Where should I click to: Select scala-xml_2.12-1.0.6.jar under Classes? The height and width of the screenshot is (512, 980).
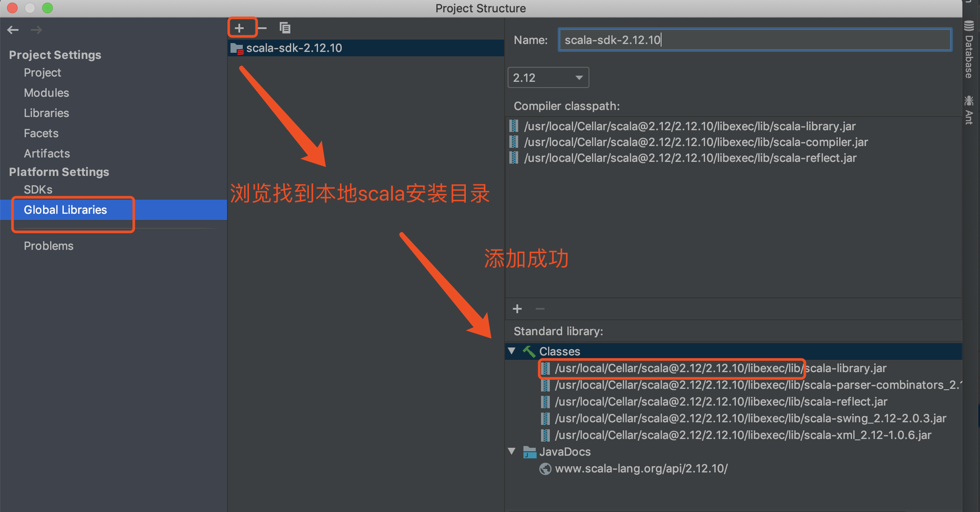coord(742,435)
